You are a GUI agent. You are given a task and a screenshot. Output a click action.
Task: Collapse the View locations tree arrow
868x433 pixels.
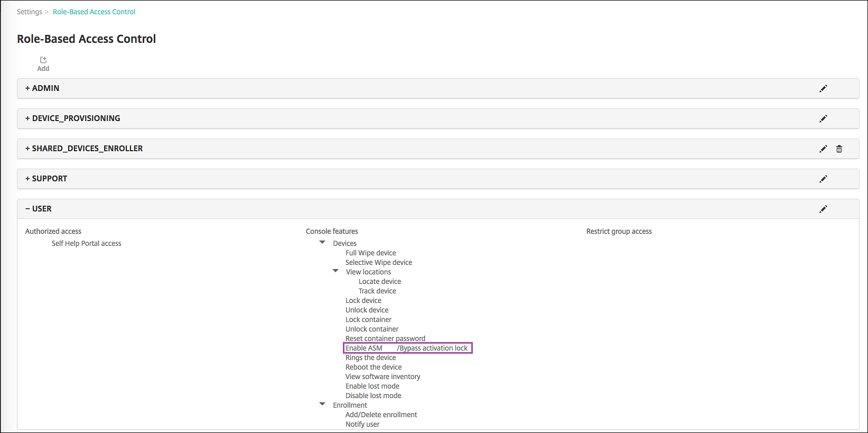pos(335,271)
